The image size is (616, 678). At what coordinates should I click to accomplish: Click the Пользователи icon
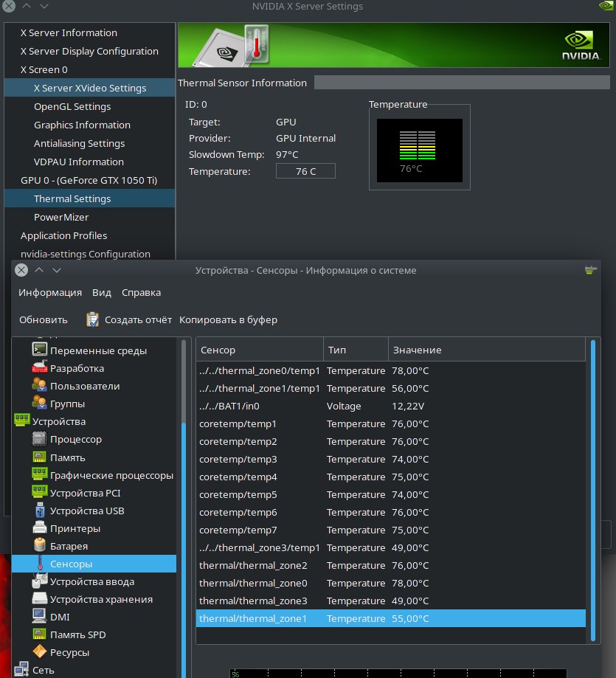[x=39, y=385]
